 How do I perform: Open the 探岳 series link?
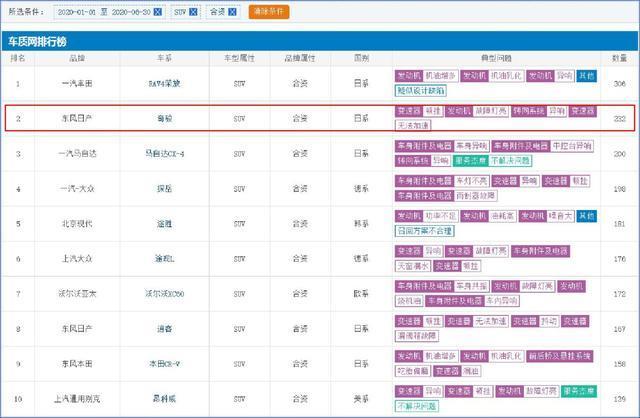(164, 189)
